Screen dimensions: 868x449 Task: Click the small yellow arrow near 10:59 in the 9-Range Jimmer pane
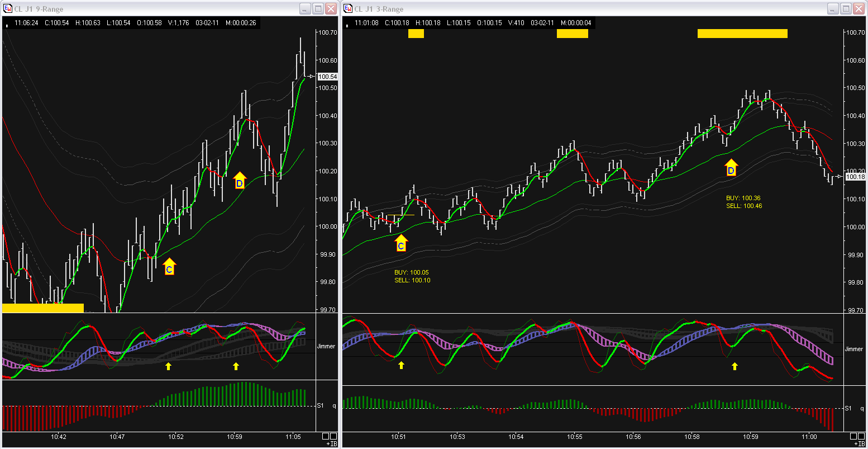(236, 366)
